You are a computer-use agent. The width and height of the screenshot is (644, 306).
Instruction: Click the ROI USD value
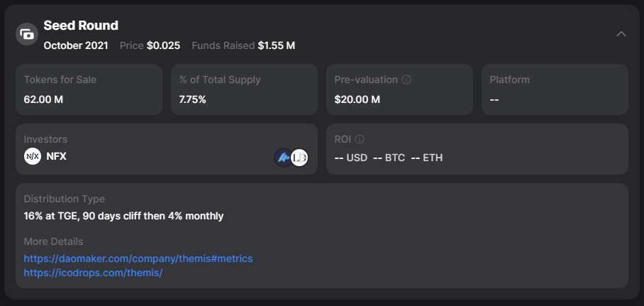click(350, 158)
